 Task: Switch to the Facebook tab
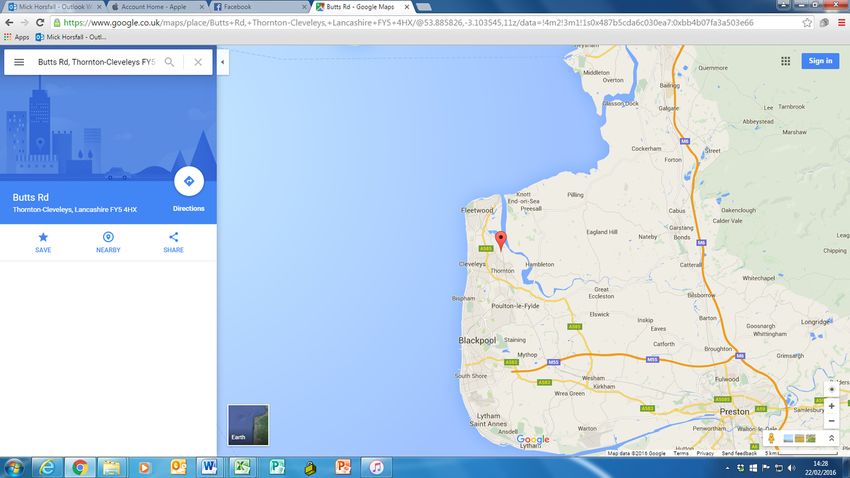tap(260, 7)
